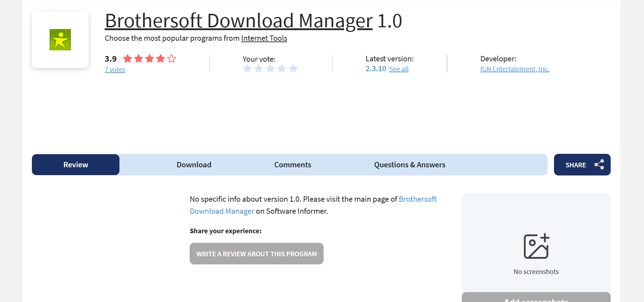Open the 7 votes link
The width and height of the screenshot is (644, 302).
tap(115, 70)
